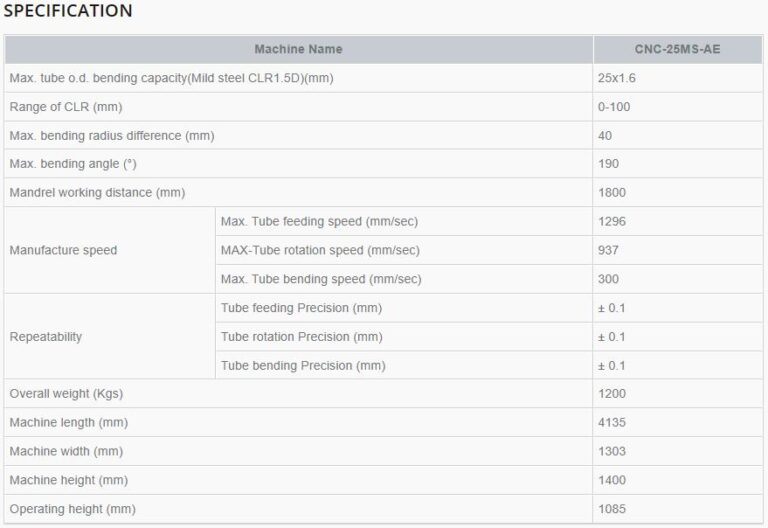The image size is (768, 528).
Task: Select the Max. tube o.d. bending capacity row label
Action: point(171,78)
